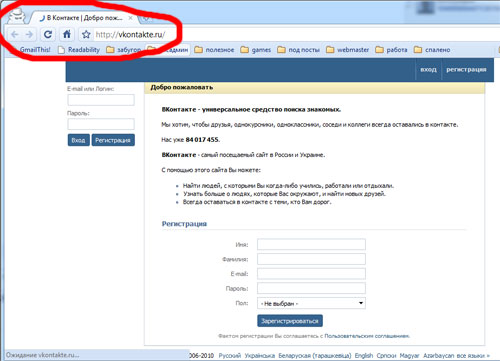500x361 pixels.
Task: Click the Зарегистрироваться button
Action: 290,321
